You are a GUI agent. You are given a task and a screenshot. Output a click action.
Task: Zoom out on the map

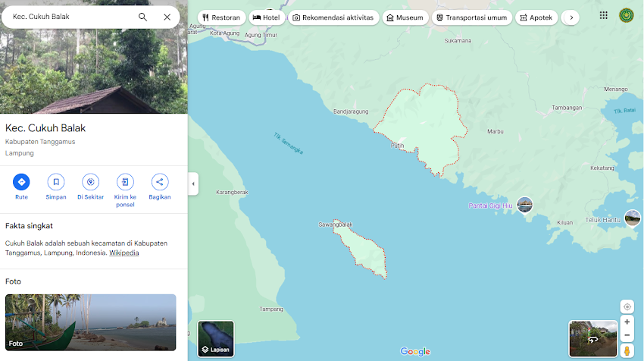coord(627,335)
